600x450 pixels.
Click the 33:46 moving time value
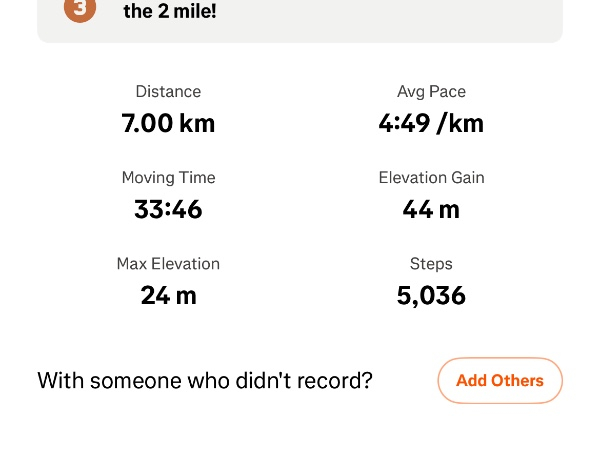pos(168,209)
